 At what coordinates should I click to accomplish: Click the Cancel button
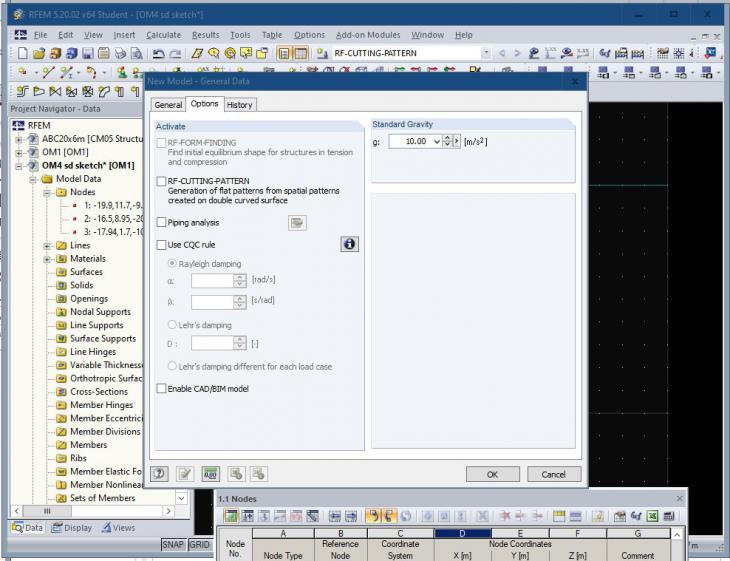(x=554, y=474)
